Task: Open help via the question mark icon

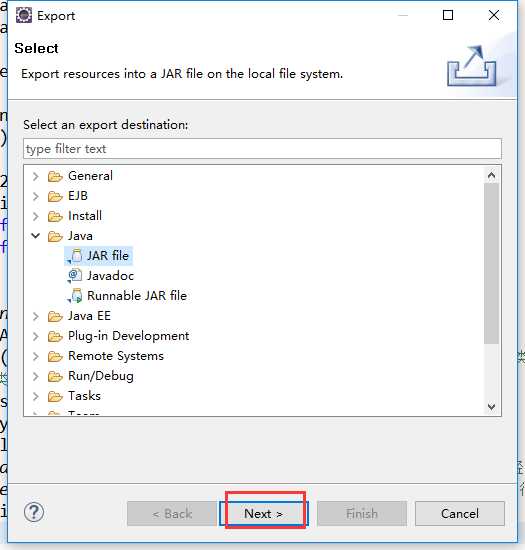Action: pyautogui.click(x=34, y=512)
